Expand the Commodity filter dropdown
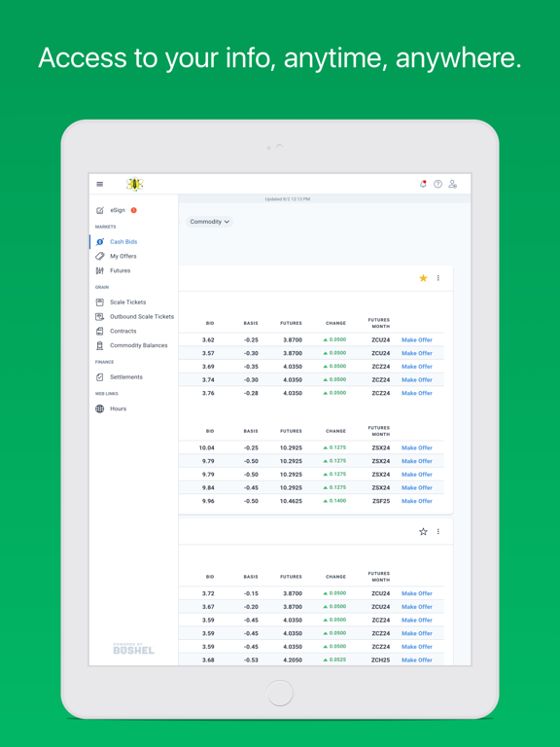This screenshot has width=560, height=747. click(x=210, y=222)
